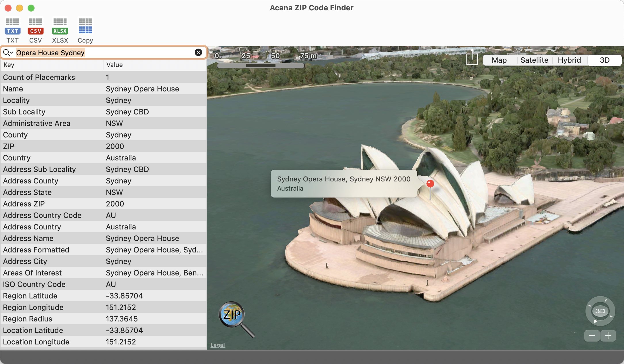Select the Address County row

click(104, 181)
